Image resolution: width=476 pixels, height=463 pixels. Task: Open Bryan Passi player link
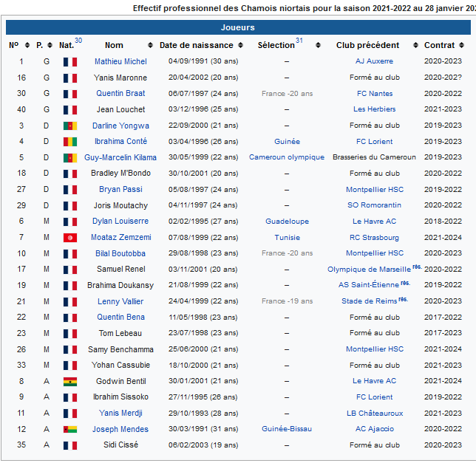[120, 189]
